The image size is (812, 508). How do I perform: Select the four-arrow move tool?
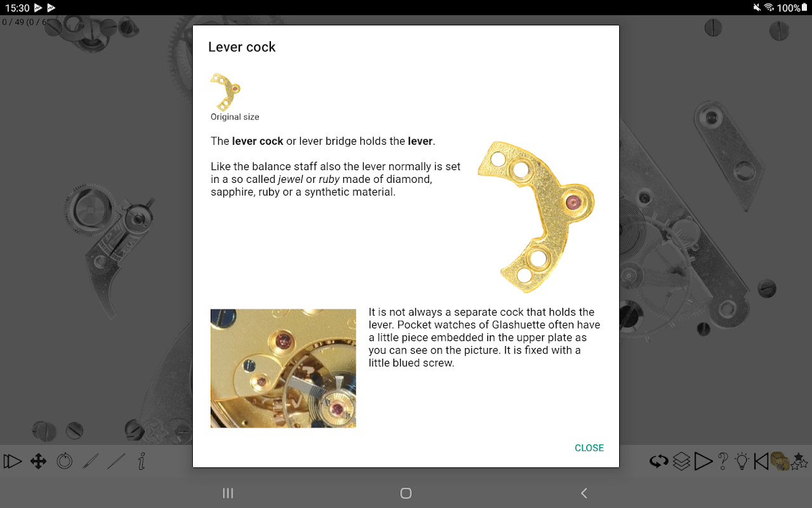point(39,461)
